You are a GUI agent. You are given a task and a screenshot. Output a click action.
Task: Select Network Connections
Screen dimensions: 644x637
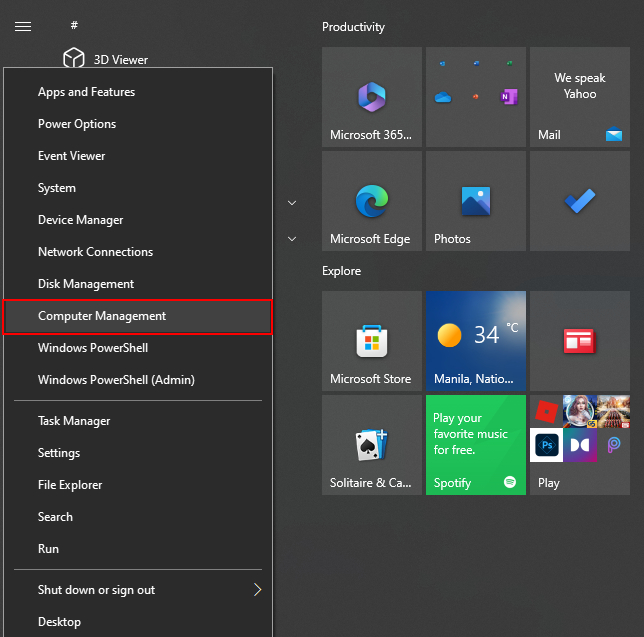138,252
